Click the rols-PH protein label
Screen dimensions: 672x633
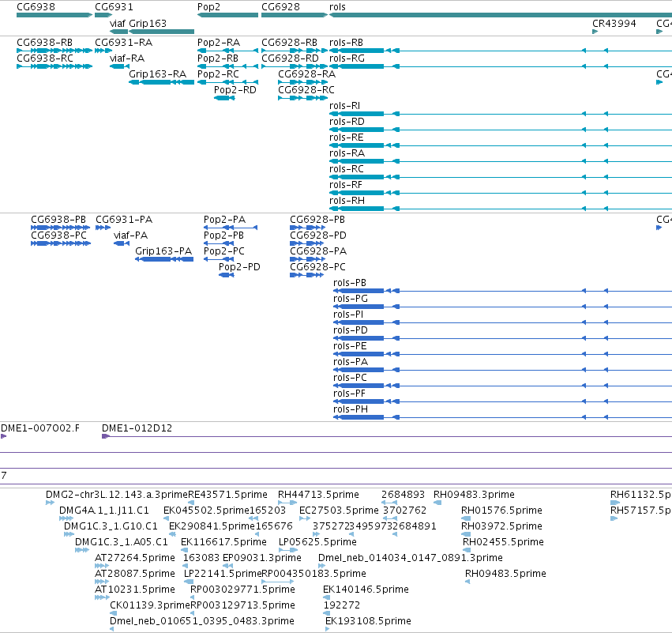(350, 409)
